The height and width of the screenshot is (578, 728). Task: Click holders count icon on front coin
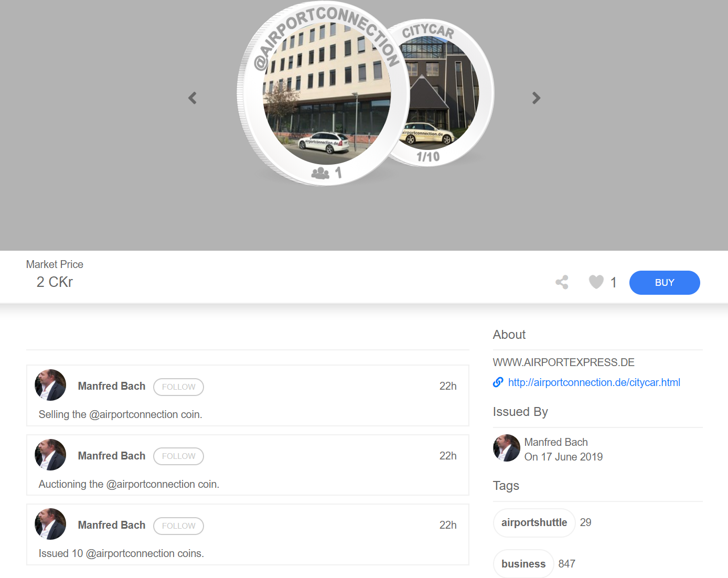click(x=320, y=173)
